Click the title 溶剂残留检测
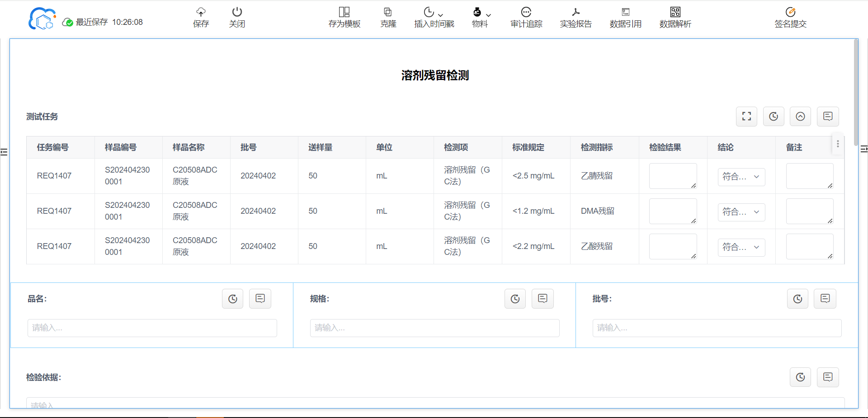The width and height of the screenshot is (868, 418). 435,75
